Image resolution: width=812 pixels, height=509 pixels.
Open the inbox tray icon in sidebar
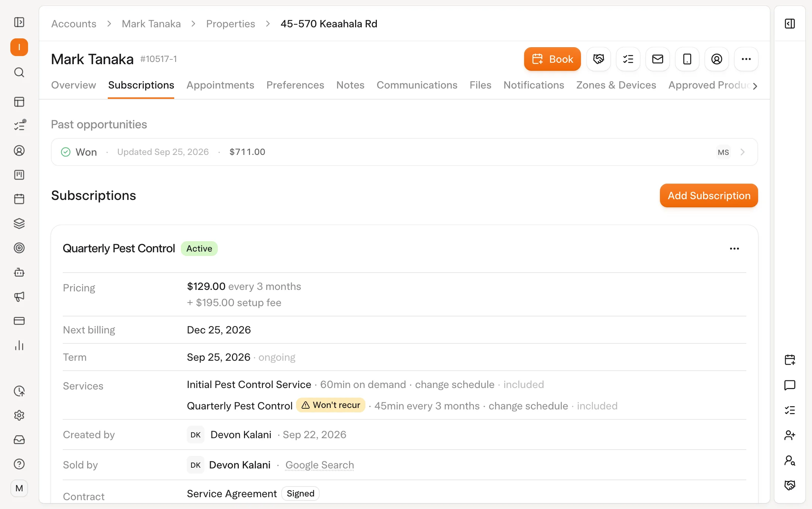pyautogui.click(x=19, y=440)
